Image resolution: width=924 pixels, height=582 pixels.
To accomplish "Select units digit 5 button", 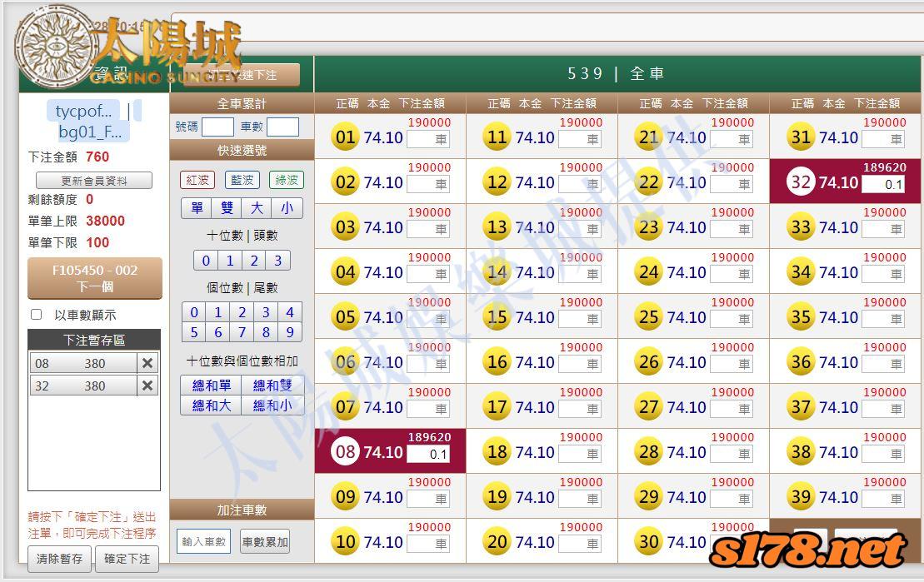I will 194,332.
